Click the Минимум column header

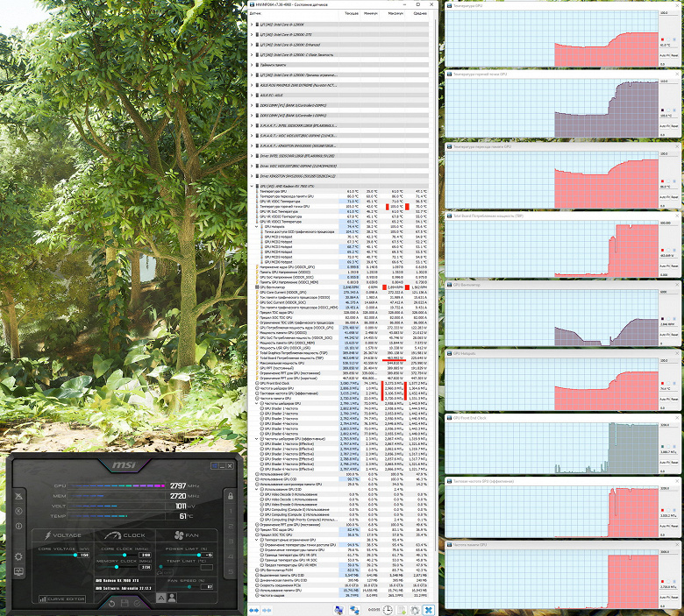coord(370,13)
